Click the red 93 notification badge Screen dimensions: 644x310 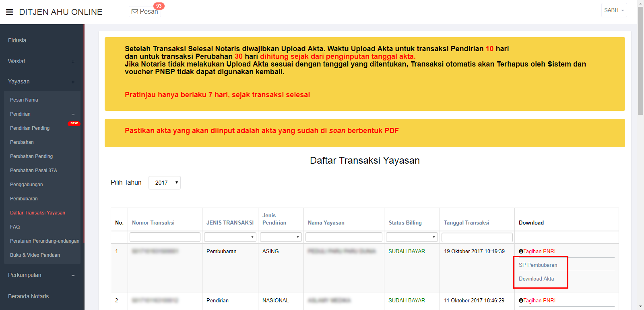pyautogui.click(x=159, y=6)
